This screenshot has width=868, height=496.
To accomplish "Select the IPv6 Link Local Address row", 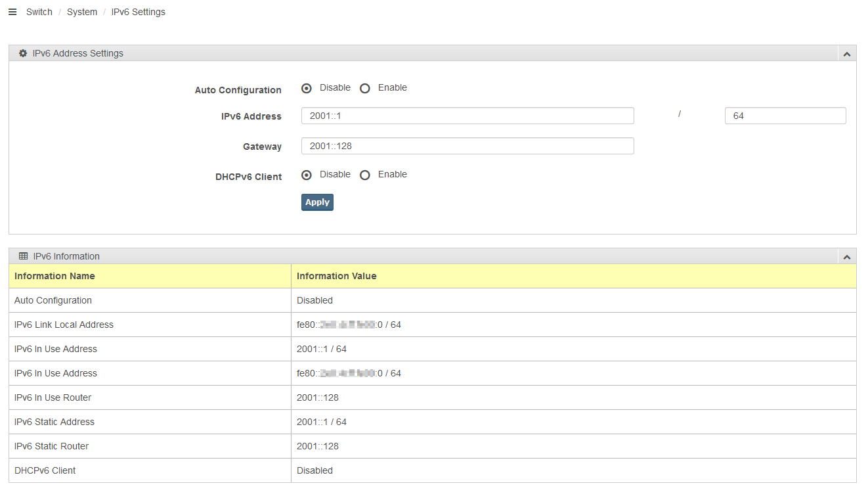I will 64,325.
